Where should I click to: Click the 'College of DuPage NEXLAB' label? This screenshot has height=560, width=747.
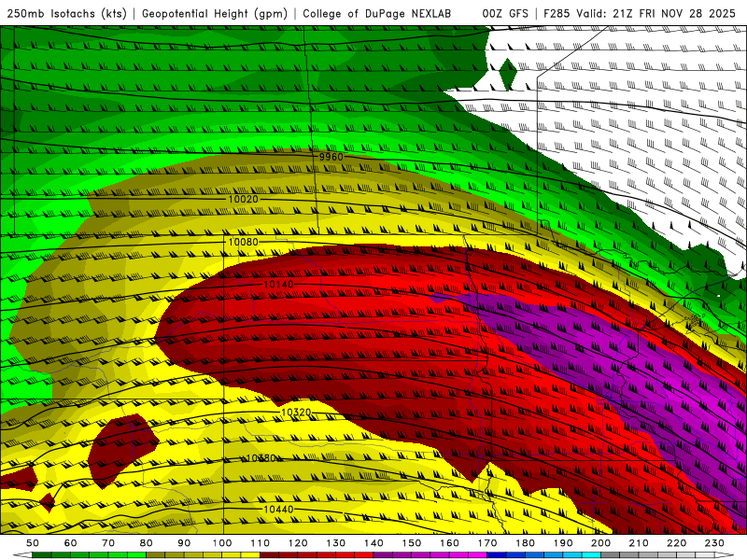point(376,13)
